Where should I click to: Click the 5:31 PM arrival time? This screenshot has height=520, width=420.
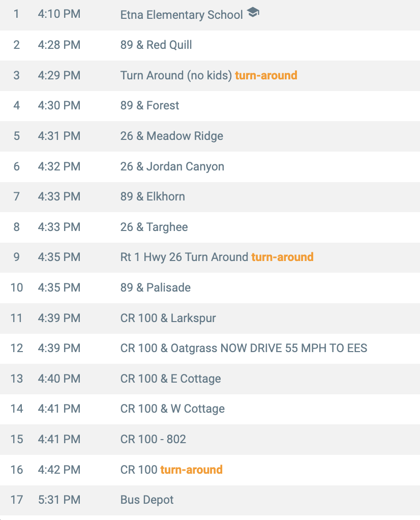pos(59,500)
